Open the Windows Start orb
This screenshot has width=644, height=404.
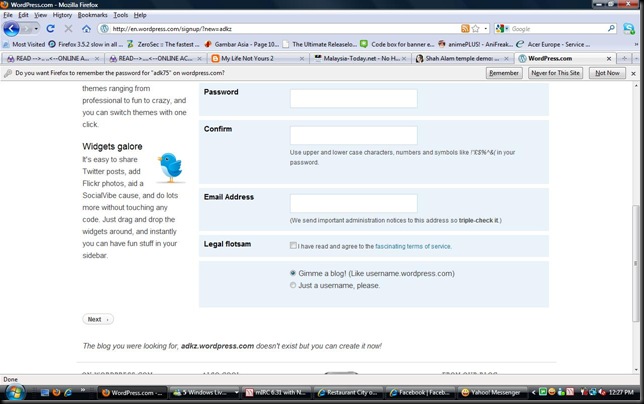(x=15, y=392)
